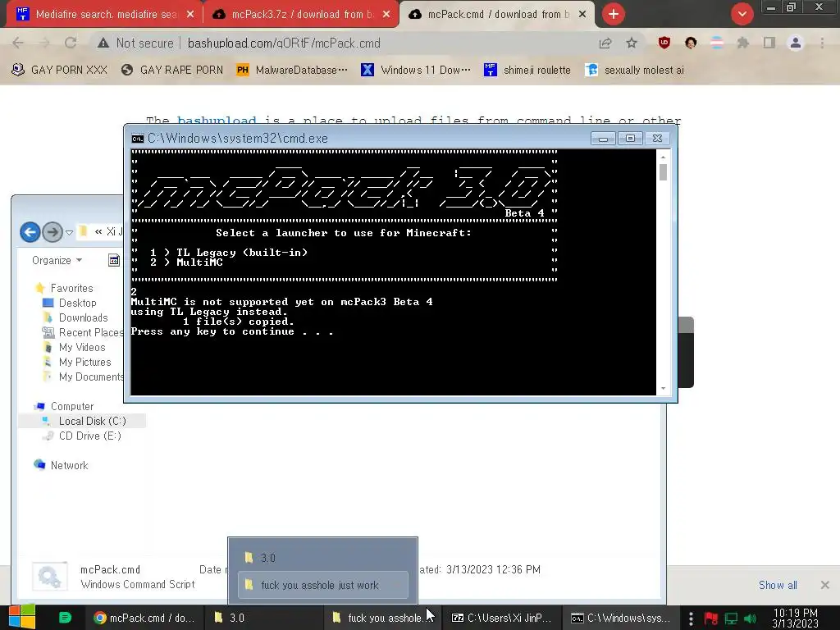840x630 pixels.
Task: Open the cmd.exe title bar system icon
Action: (138, 138)
